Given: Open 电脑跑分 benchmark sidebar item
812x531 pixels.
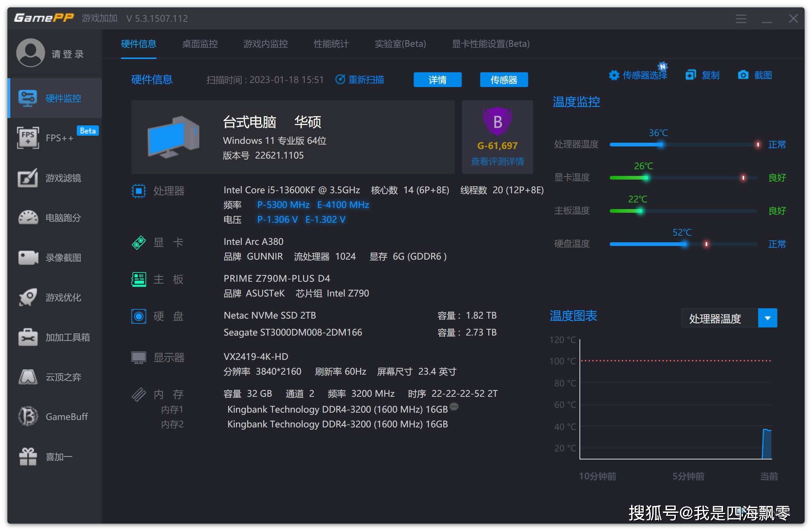Looking at the screenshot, I should pos(55,218).
